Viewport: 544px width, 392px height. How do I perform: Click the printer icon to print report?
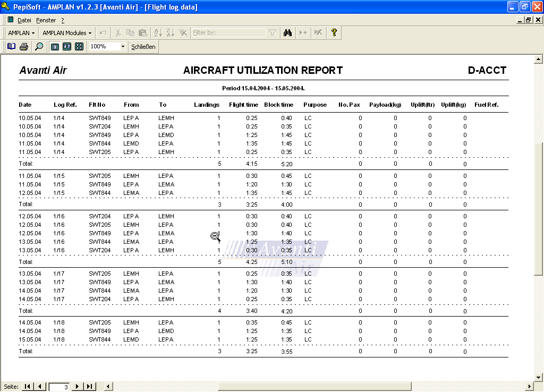click(x=24, y=47)
